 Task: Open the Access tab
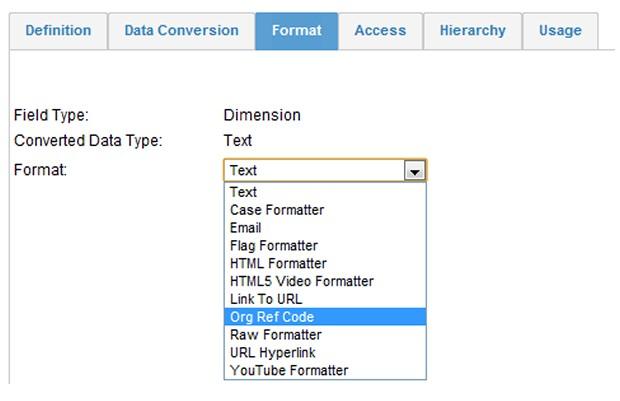pos(380,31)
